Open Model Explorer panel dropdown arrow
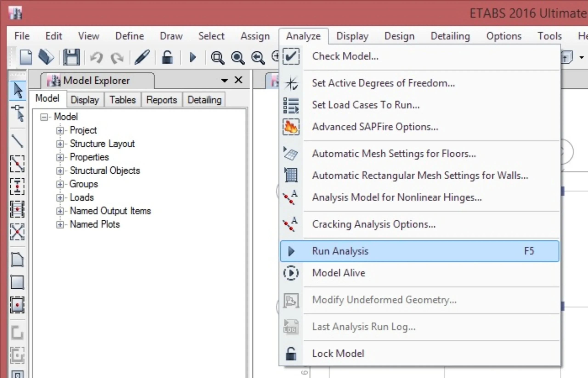The width and height of the screenshot is (588, 378). pos(224,81)
